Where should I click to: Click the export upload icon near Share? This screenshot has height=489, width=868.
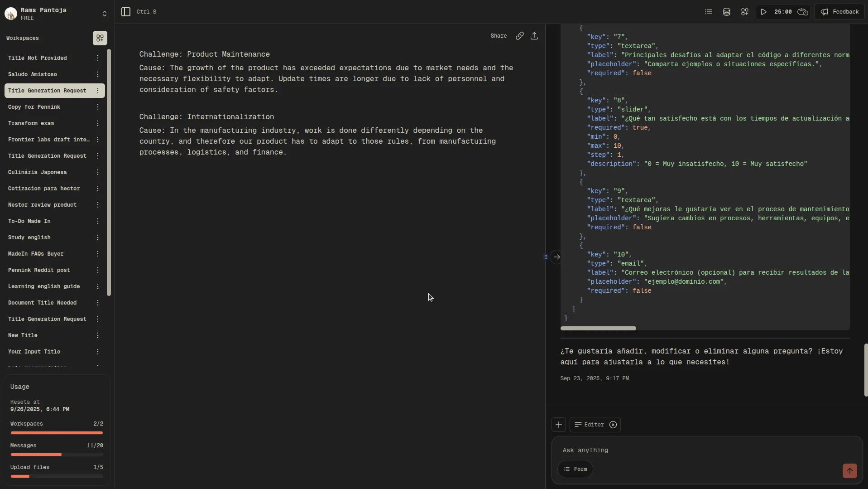click(534, 36)
